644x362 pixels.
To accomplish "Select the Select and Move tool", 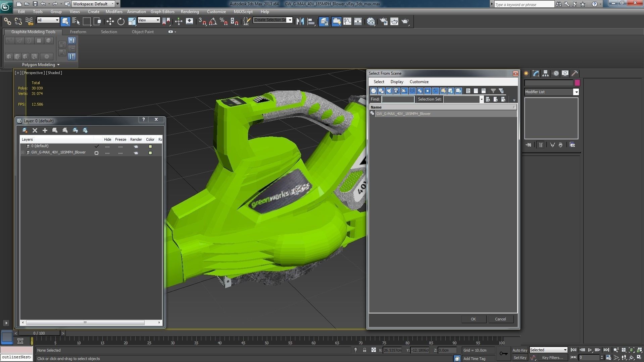I will 110,21.
